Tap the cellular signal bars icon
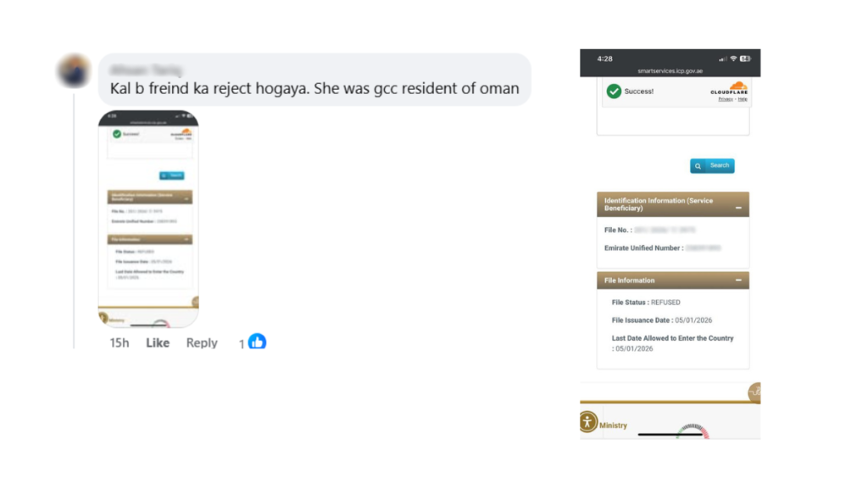The image size is (868, 488). tap(722, 58)
